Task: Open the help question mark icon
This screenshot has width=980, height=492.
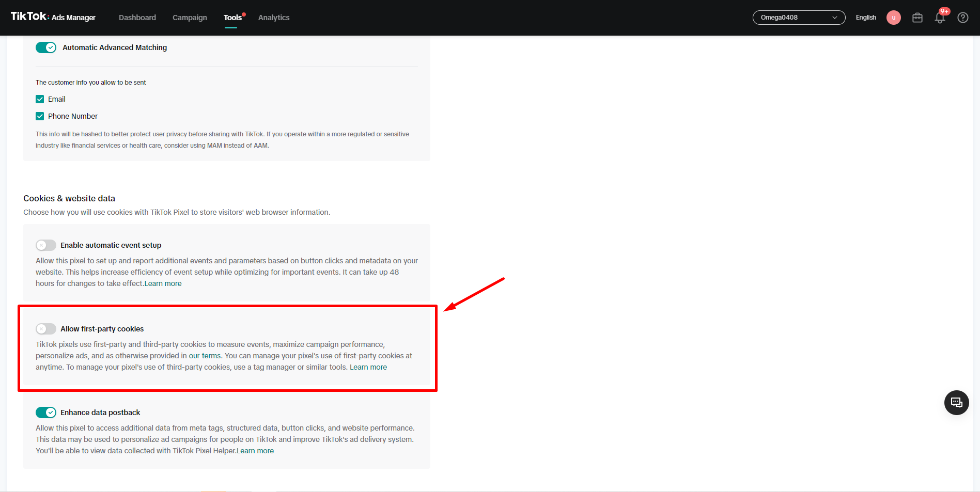Action: 962,18
